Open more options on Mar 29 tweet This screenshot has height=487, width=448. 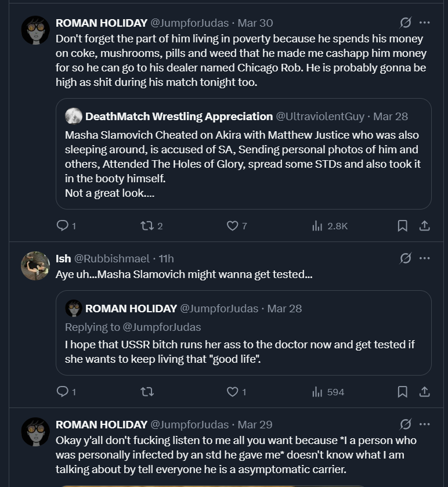pos(425,424)
